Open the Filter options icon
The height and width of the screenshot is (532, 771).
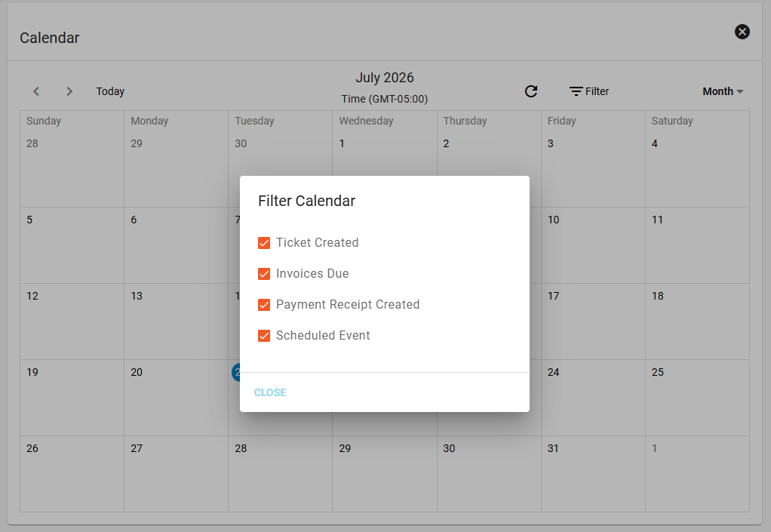576,91
